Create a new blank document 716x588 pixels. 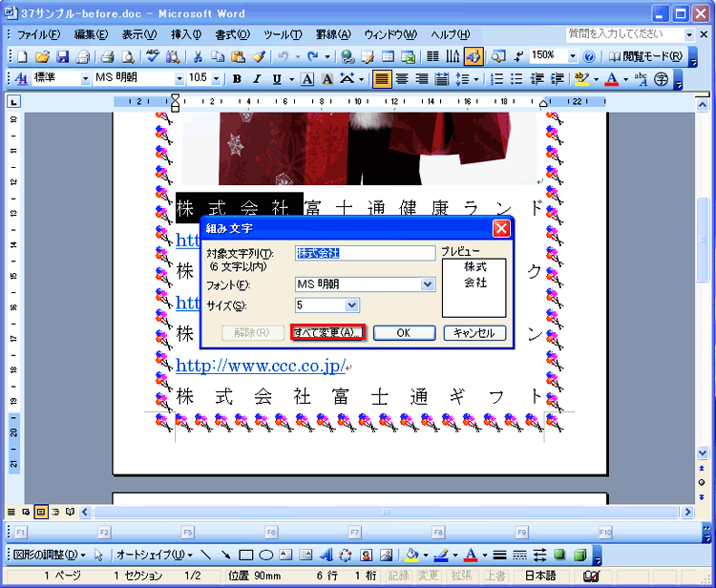point(22,56)
